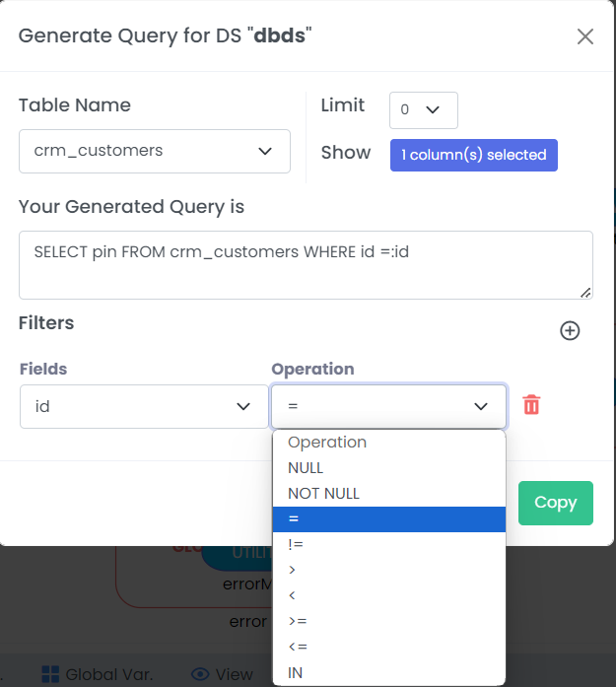This screenshot has height=687, width=616.
Task: Collapse the Operation dropdown
Action: pos(389,407)
